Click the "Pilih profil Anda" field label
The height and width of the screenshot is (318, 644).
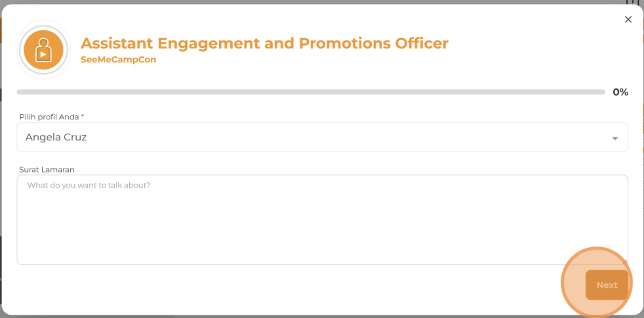click(x=49, y=117)
